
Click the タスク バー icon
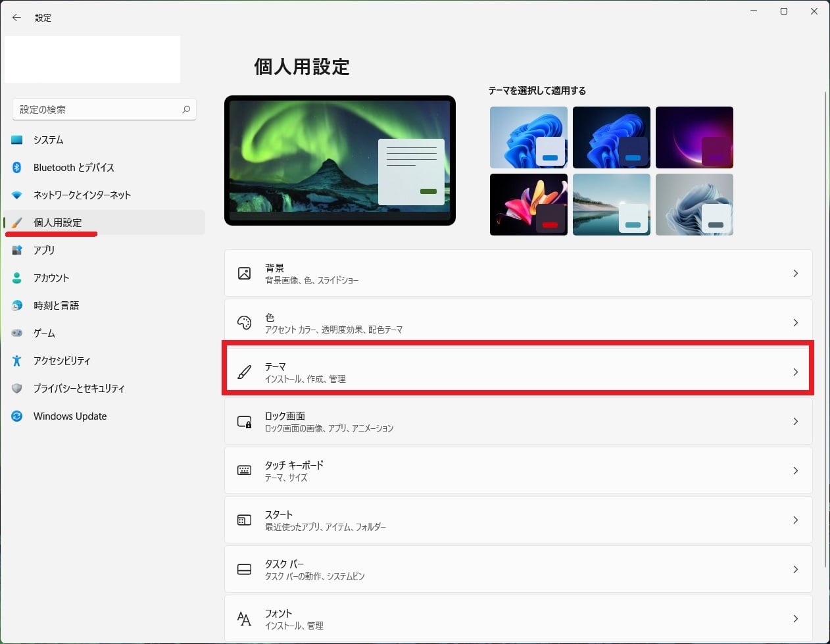[x=244, y=570]
